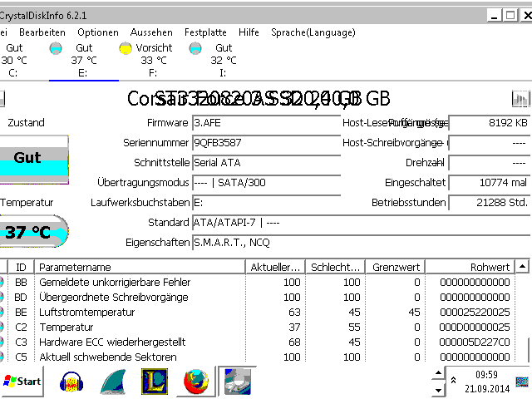Sort by the Rohwert column header
Viewport: 532px width, 399px height.
470,268
